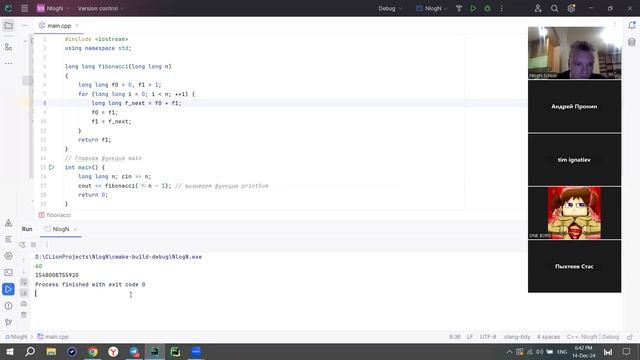
Task: Select Пыхтеев Стас participant tile
Action: tap(574, 266)
